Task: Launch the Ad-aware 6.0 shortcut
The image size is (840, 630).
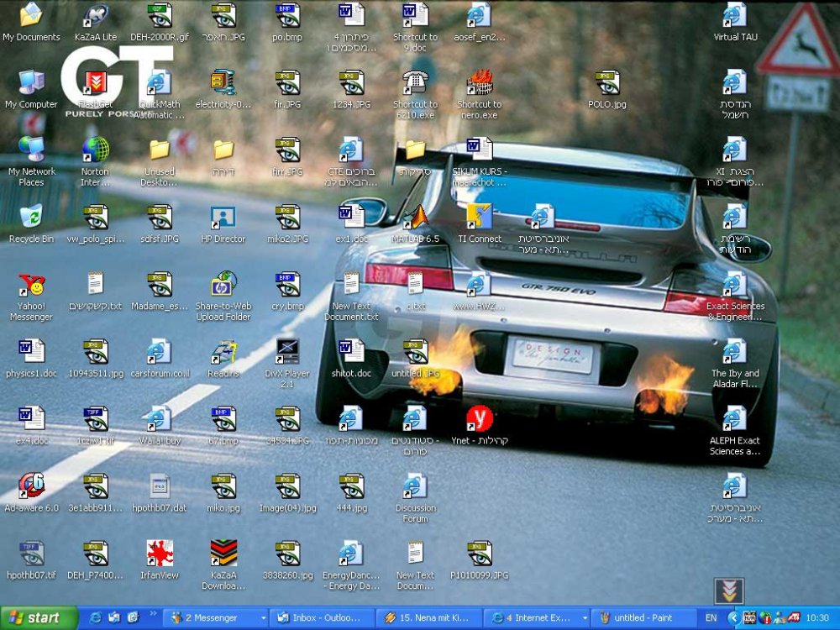Action: [x=31, y=486]
